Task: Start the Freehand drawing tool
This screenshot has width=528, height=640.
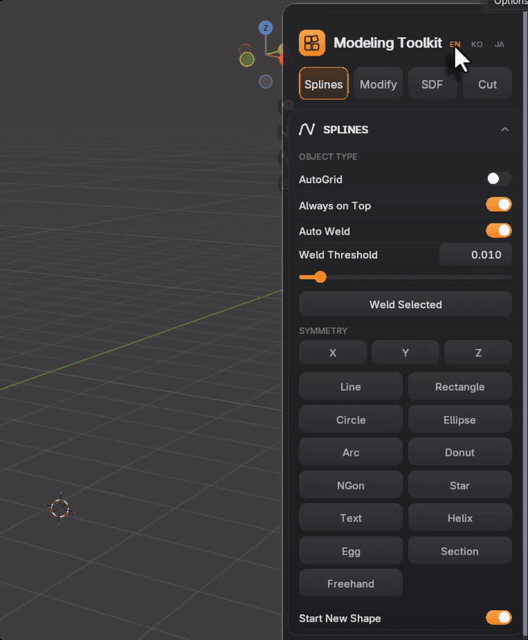Action: pos(351,584)
